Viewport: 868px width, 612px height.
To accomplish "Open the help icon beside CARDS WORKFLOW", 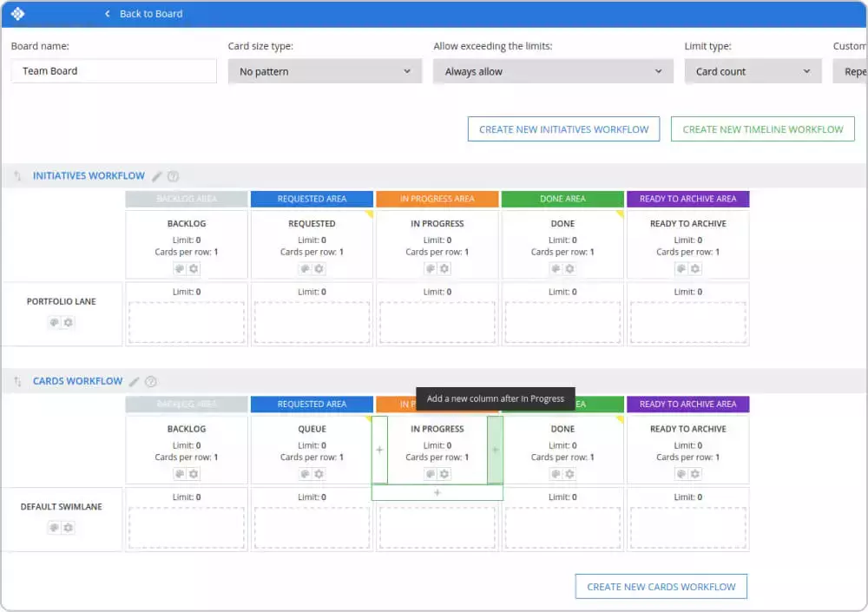I will coord(151,381).
